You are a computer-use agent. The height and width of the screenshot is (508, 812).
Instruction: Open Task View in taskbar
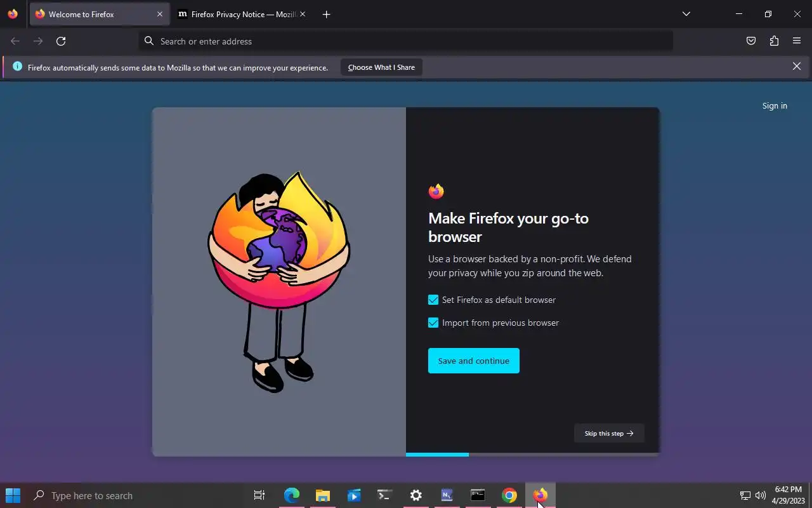coord(259,495)
